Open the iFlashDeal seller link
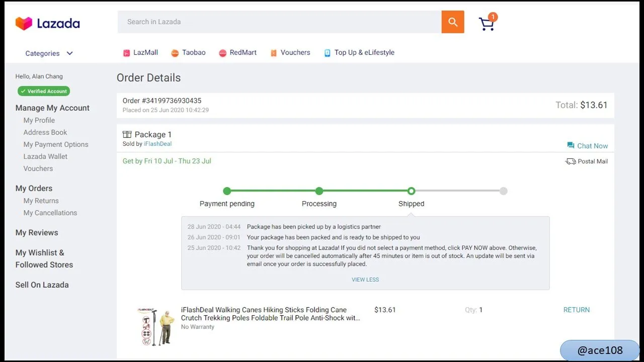The image size is (644, 362). tap(157, 144)
